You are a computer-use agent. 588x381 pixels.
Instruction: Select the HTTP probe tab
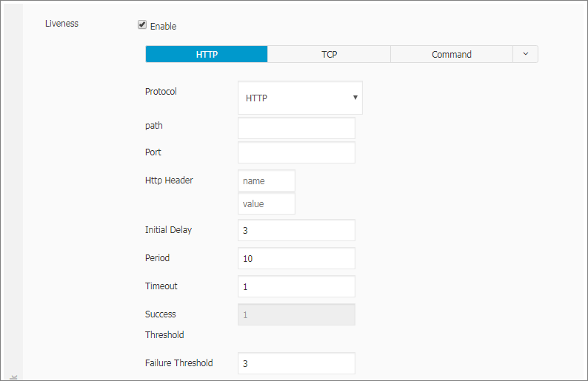(x=207, y=54)
